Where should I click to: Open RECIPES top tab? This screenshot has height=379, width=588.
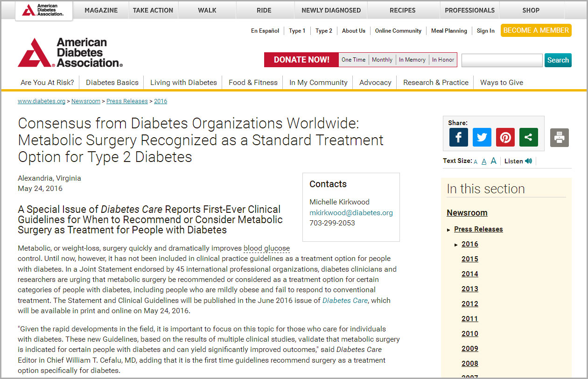(x=403, y=10)
